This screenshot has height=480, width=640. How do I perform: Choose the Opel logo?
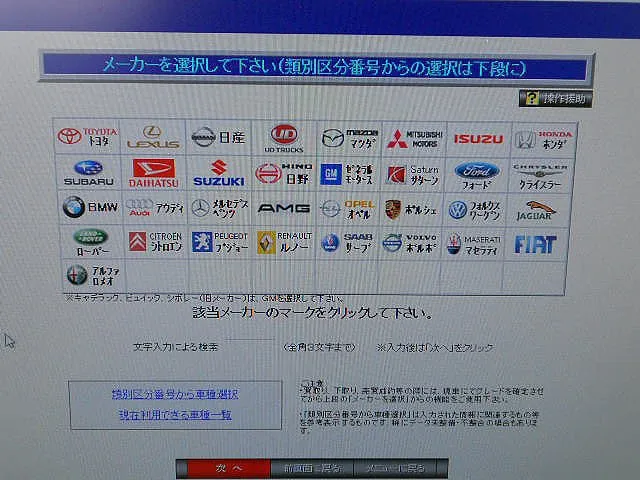(x=347, y=209)
